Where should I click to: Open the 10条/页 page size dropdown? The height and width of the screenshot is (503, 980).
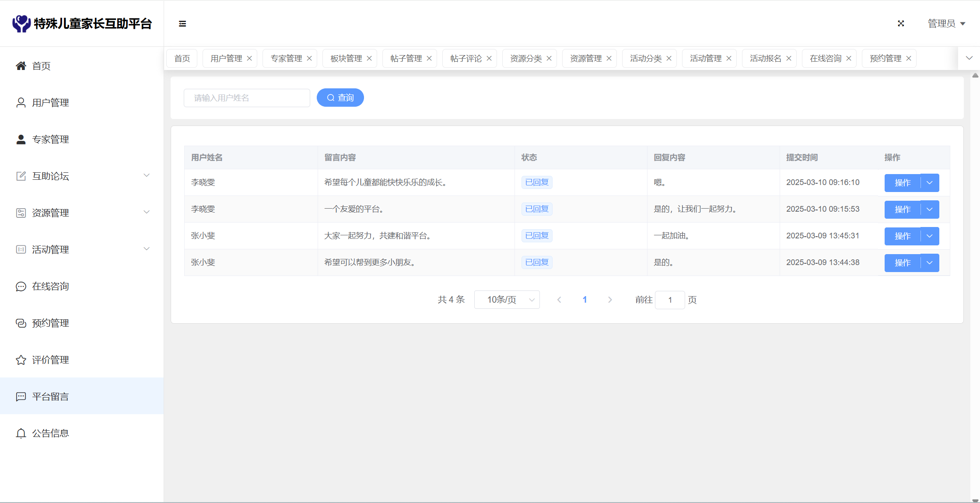tap(507, 300)
